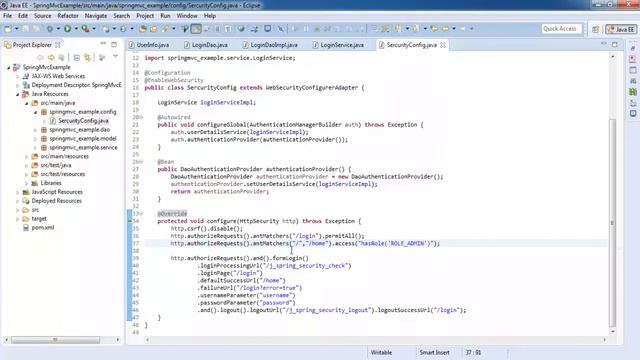Image resolution: width=640 pixels, height=360 pixels.
Task: Select JavaScript Resources node
Action: tap(57, 192)
